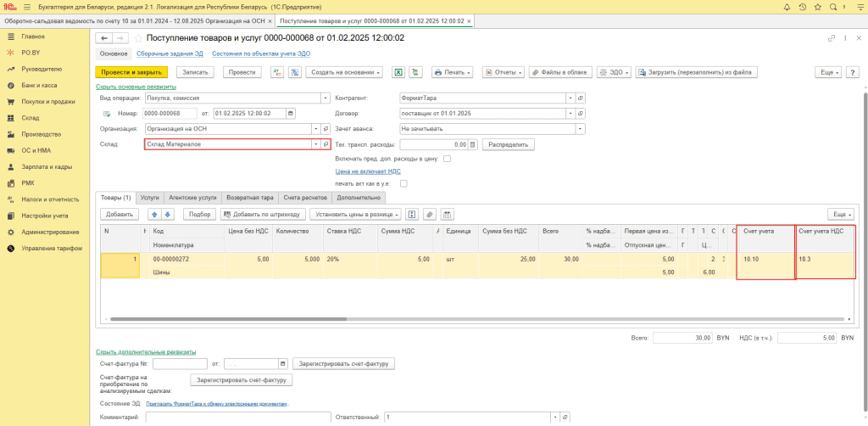
Task: Expand the Зачет аванса dropdown
Action: pos(580,128)
